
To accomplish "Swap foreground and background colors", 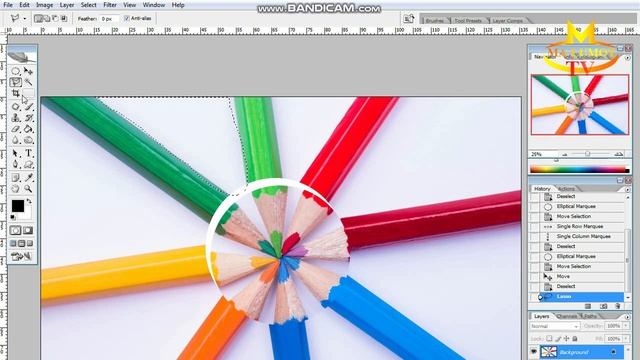I will [29, 201].
